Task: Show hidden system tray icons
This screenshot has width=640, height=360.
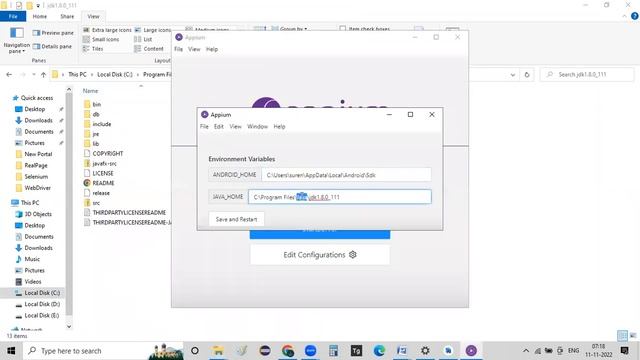Action: click(526, 351)
